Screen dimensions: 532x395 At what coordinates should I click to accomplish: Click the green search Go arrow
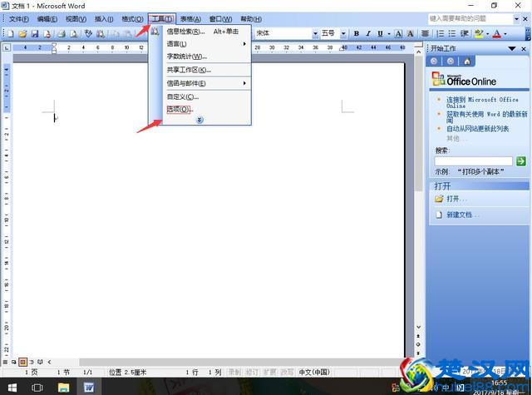point(521,161)
